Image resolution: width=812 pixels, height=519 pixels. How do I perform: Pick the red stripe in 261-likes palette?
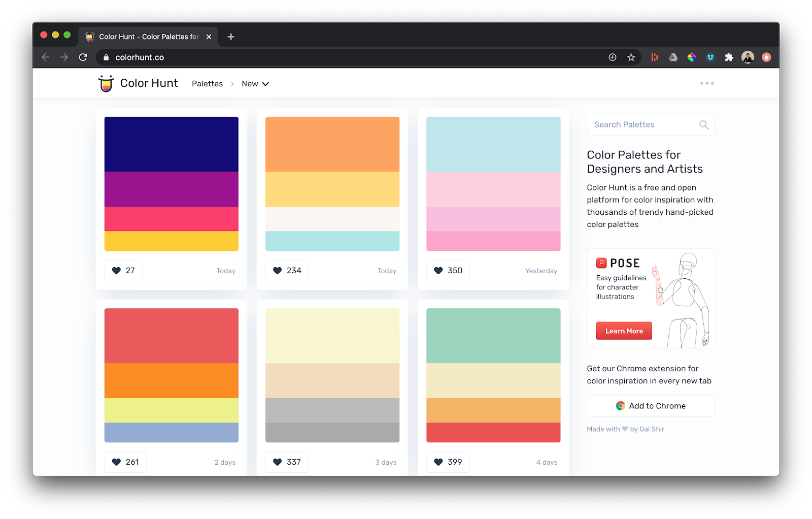[x=172, y=336]
